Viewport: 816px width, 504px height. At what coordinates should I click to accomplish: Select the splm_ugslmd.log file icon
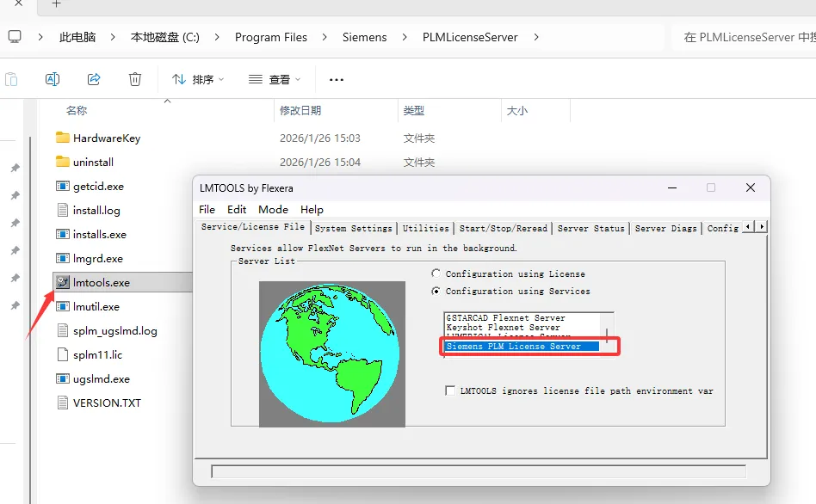pyautogui.click(x=63, y=330)
